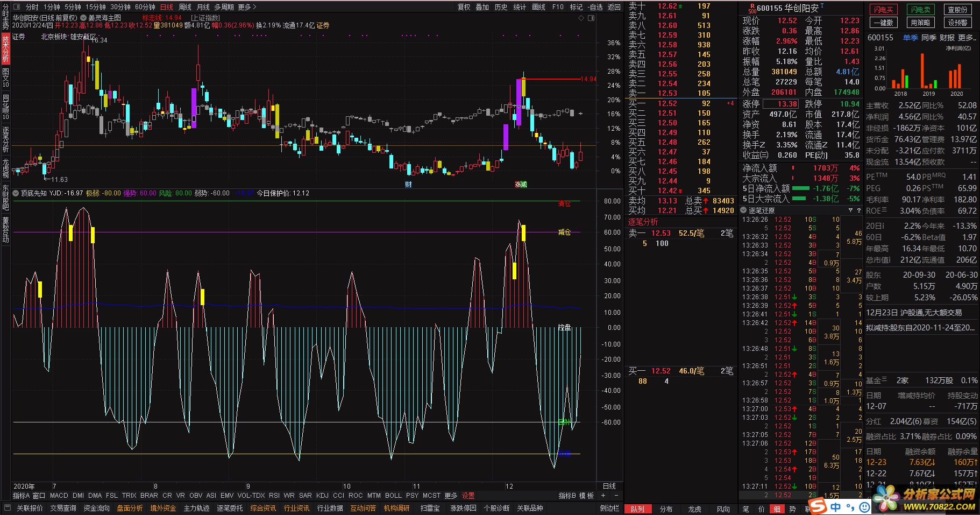
Task: Select BOLL indicator
Action: 393,496
